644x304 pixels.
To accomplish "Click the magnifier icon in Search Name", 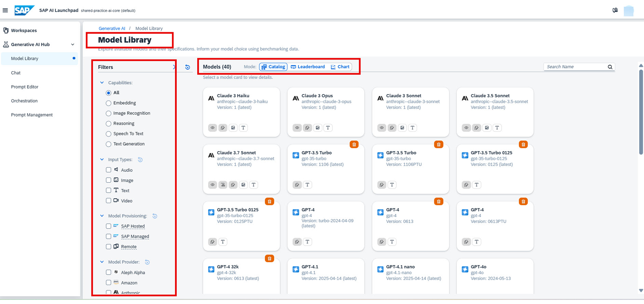I will (610, 67).
